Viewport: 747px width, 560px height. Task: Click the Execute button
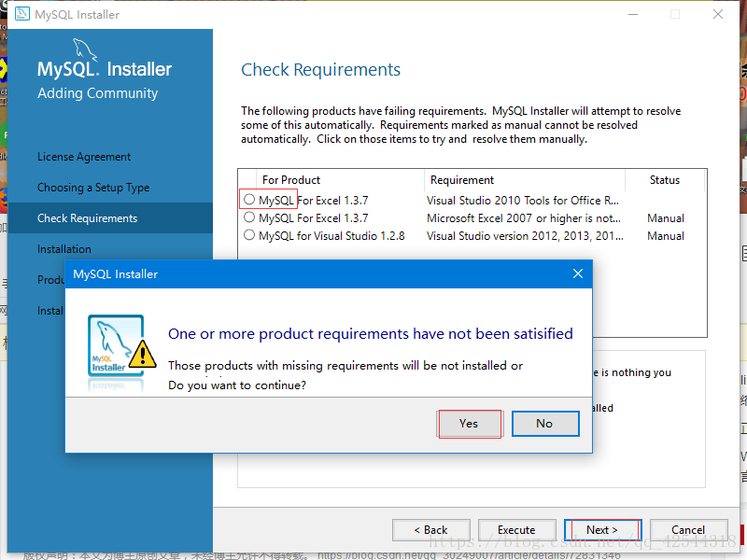517,529
